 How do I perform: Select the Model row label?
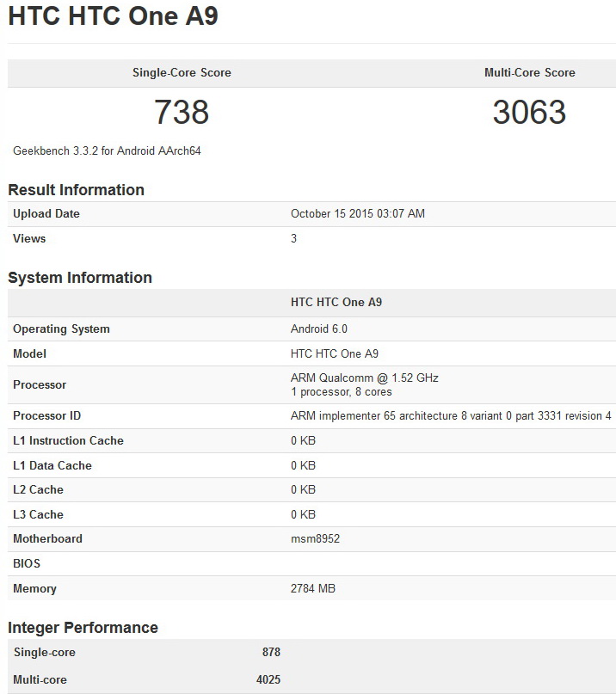(x=29, y=353)
